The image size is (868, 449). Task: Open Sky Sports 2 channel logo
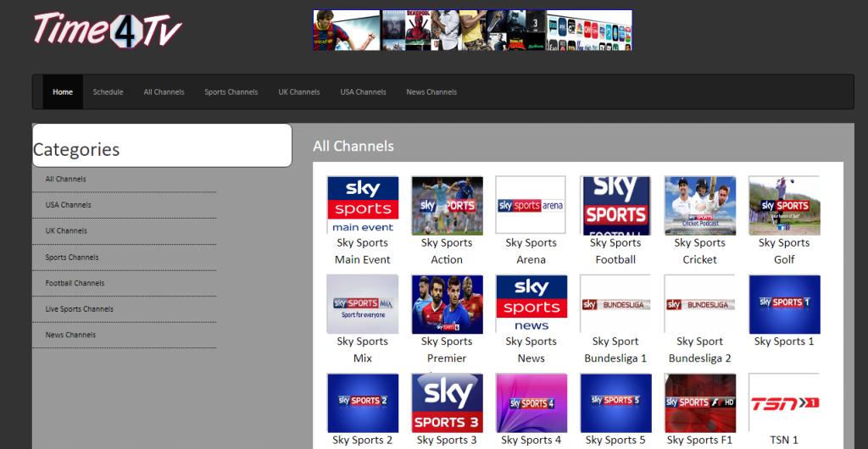pos(363,402)
